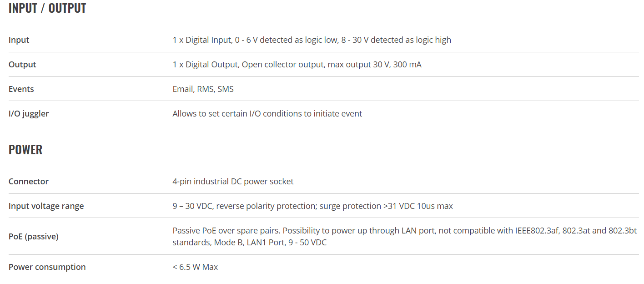Click the PoE (passive) row label

[x=34, y=237]
